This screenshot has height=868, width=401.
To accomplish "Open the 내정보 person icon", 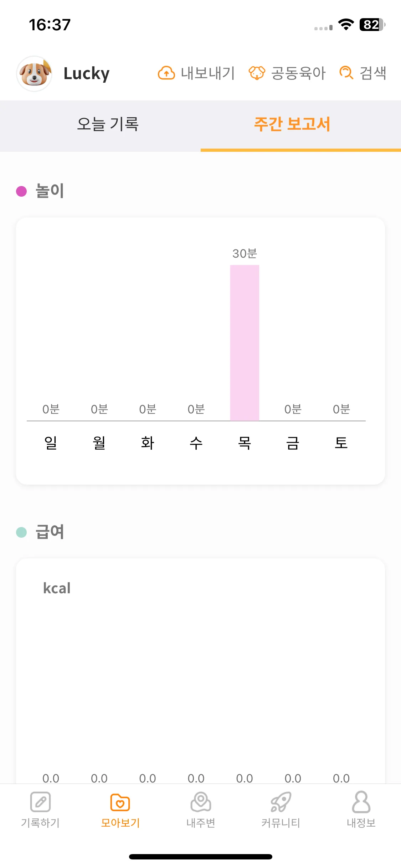I will [361, 802].
